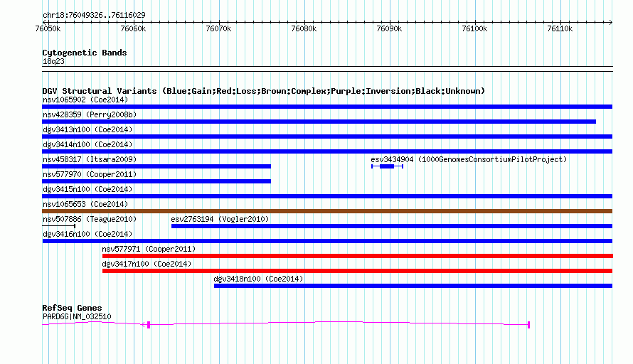Select the brown complex variant bar nsv1065653
The height and width of the screenshot is (364, 633).
[x=327, y=211]
